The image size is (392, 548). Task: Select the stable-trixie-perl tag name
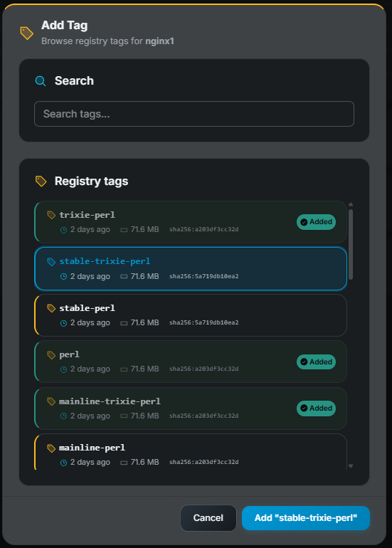click(105, 261)
